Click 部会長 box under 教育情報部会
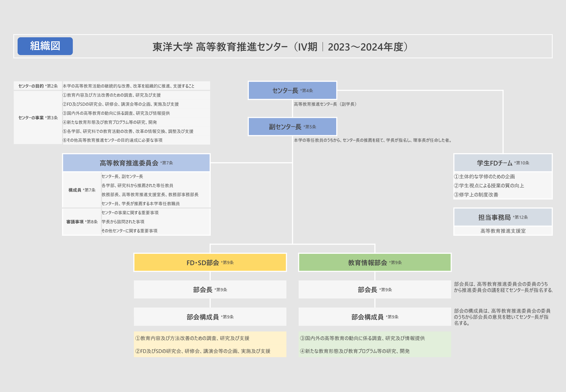Image resolution: width=566 pixels, height=392 pixels. click(375, 290)
